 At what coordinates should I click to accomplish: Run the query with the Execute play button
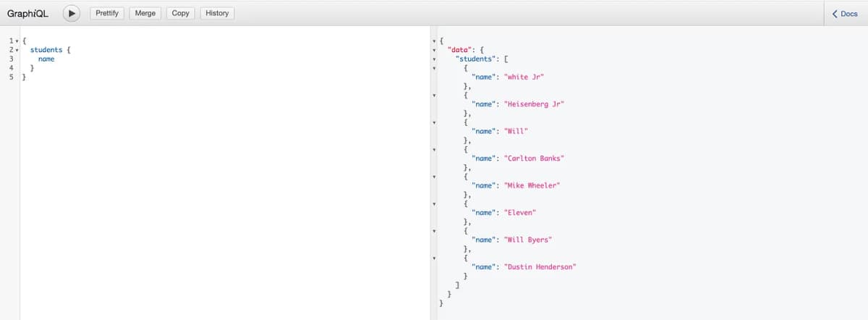71,13
